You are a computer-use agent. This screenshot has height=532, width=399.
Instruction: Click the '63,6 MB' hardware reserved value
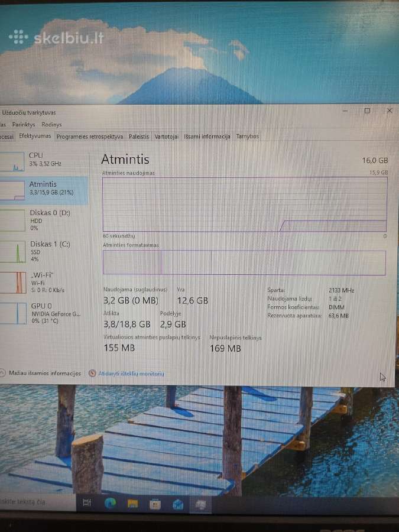click(339, 316)
